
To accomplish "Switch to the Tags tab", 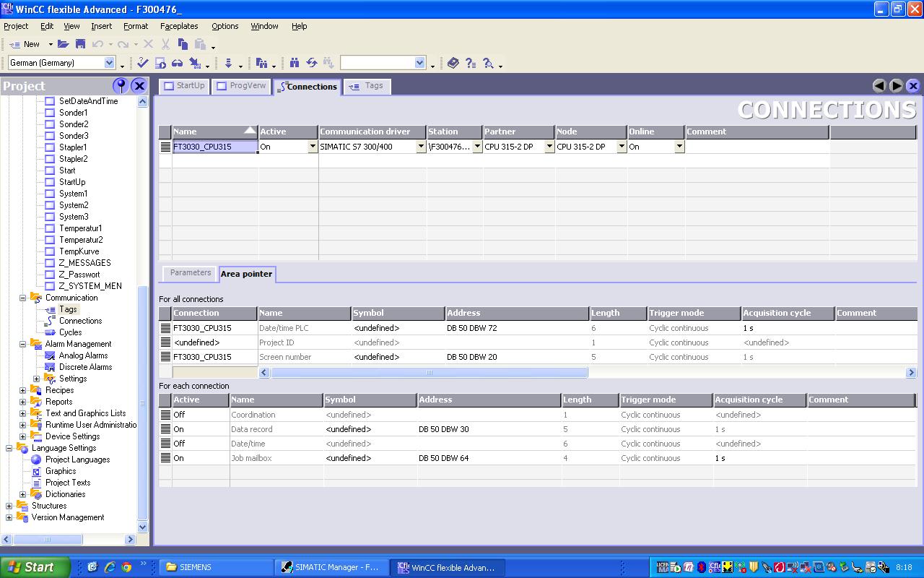I will point(367,86).
